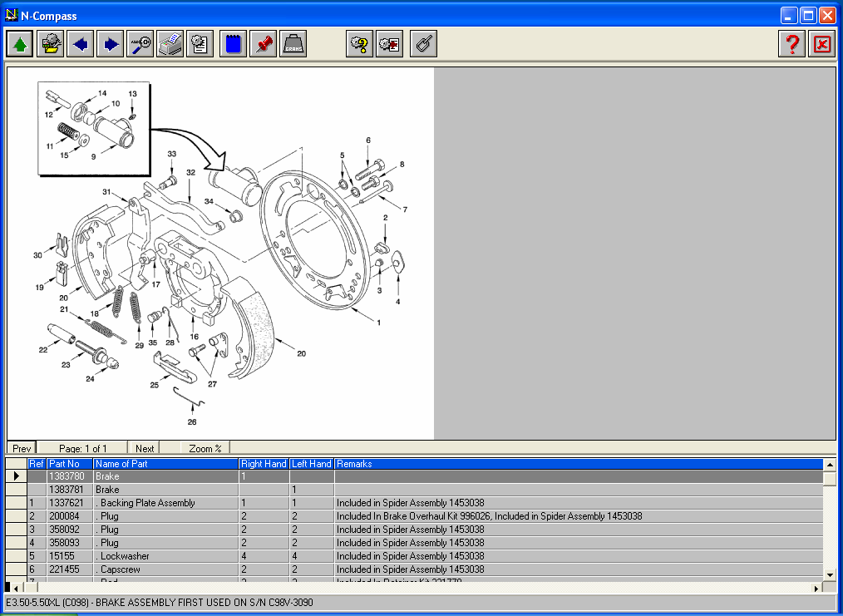Go back with the blue left arrow
Screen dimensions: 843x616
[81, 43]
